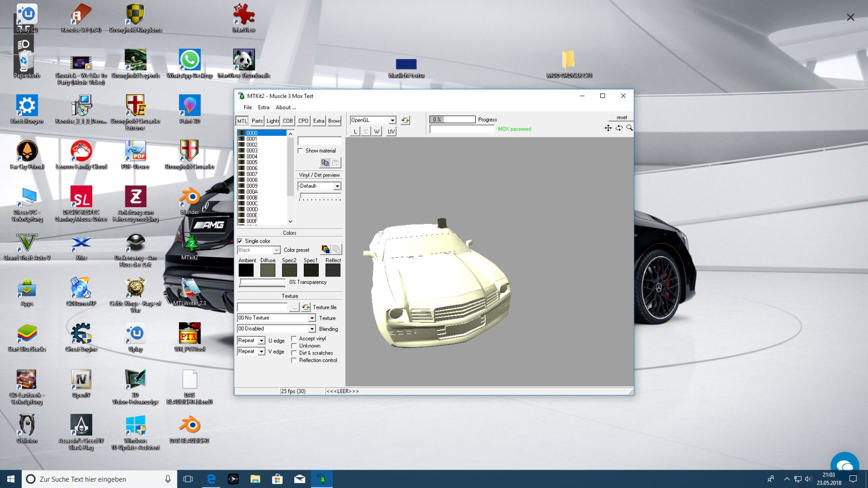
Task: Open the MOD ORDNER C11 folder
Action: [x=569, y=64]
